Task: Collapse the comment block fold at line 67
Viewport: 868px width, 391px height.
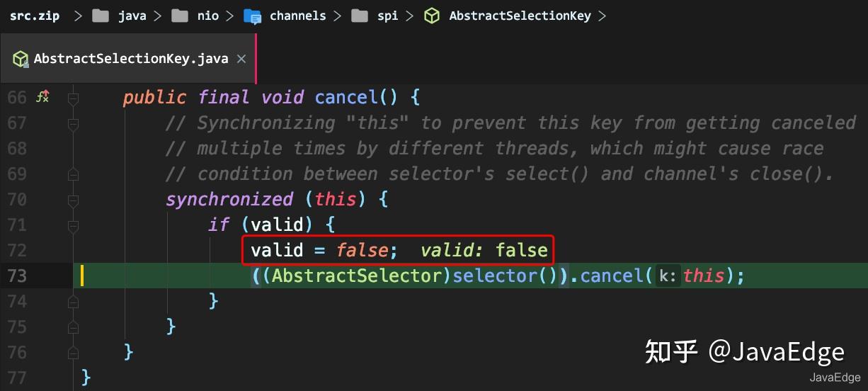Action: pyautogui.click(x=73, y=123)
